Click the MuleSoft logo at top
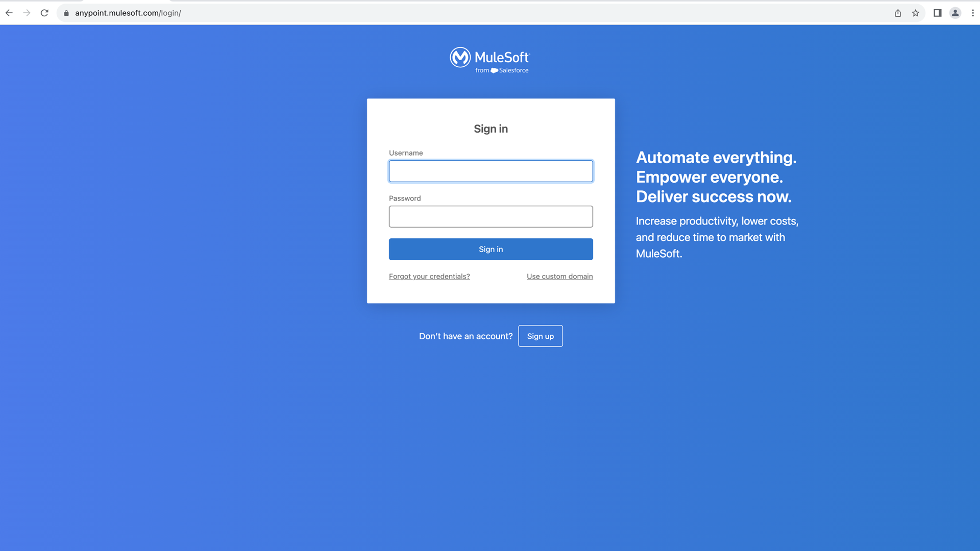The image size is (980, 551). tap(489, 60)
